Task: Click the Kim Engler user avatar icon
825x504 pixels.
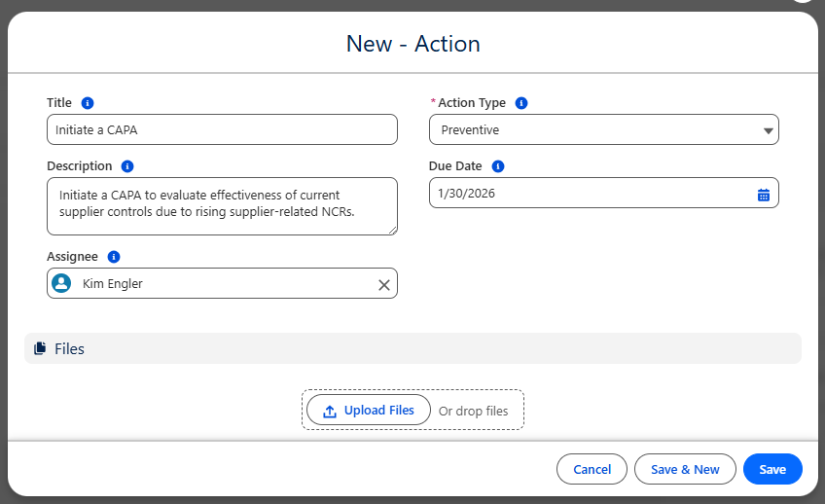Action: click(x=62, y=284)
